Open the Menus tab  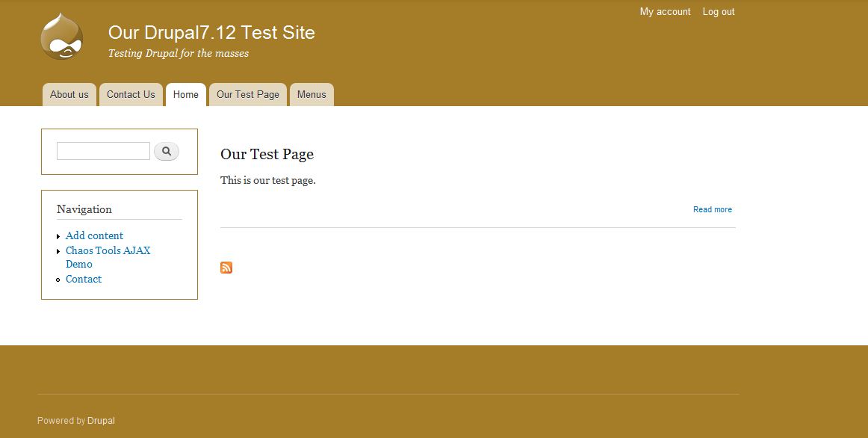click(x=311, y=95)
